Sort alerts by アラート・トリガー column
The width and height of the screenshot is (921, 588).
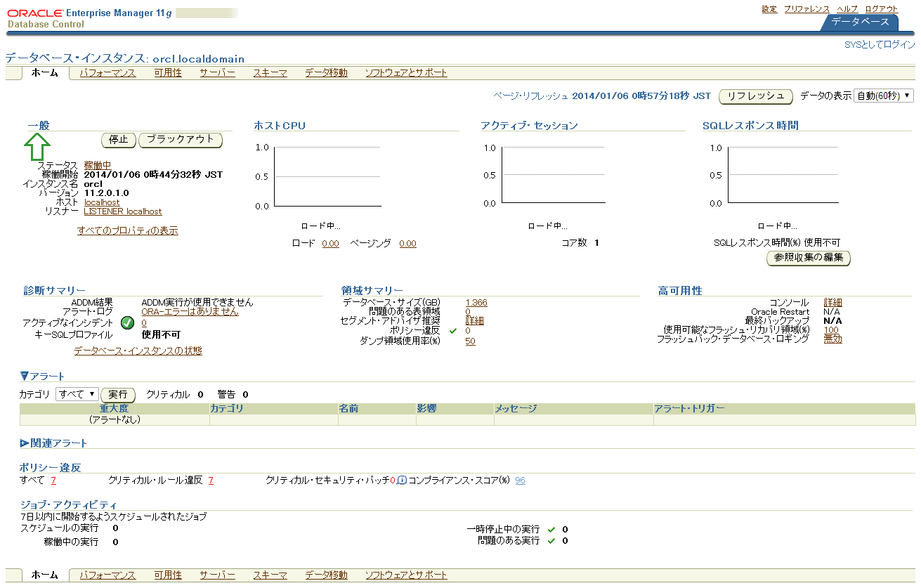(689, 409)
